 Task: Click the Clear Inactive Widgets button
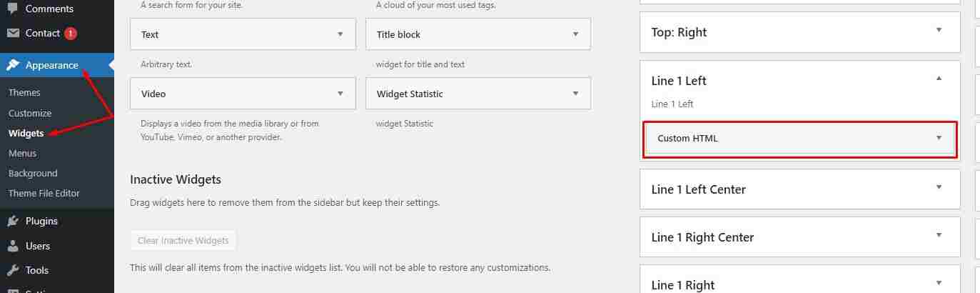[x=183, y=240]
